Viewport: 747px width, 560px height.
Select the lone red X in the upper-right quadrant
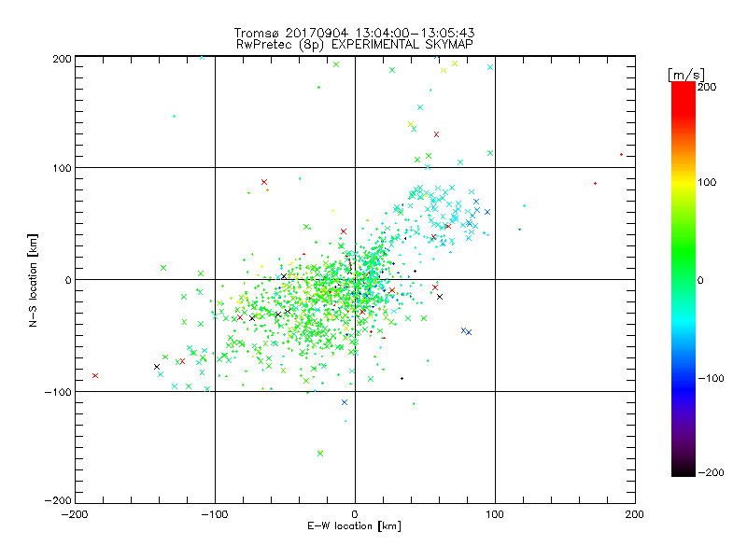(436, 134)
